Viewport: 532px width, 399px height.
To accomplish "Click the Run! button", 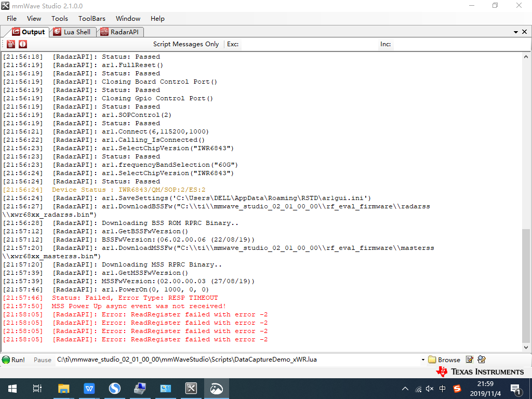I will [14, 360].
